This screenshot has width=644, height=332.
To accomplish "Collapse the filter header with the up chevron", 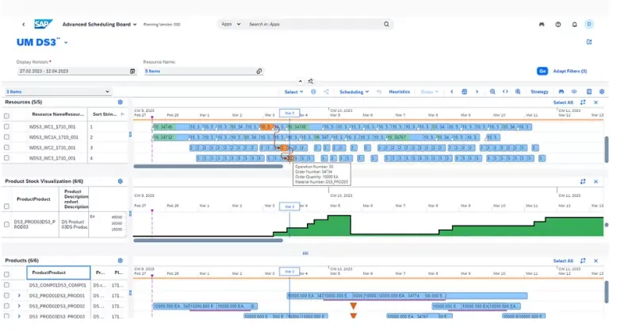I will point(301,82).
